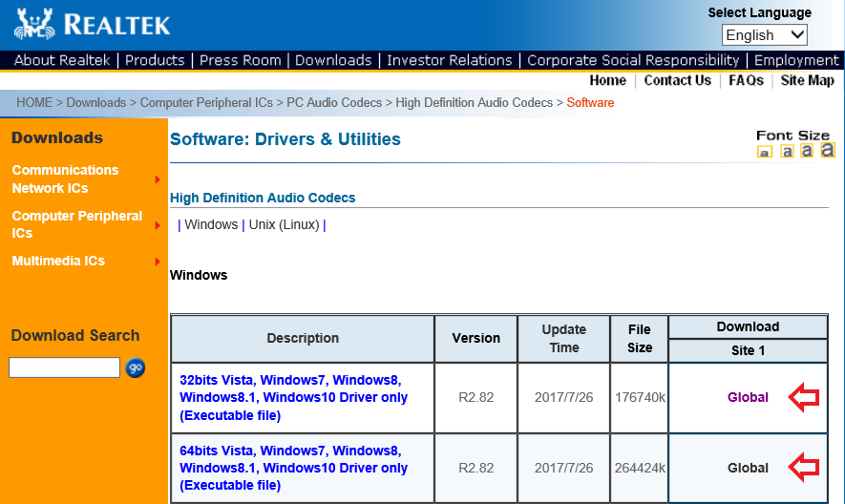Click 2017/7/26 date in 64bits row
Screen dimensions: 845x504
click(563, 468)
